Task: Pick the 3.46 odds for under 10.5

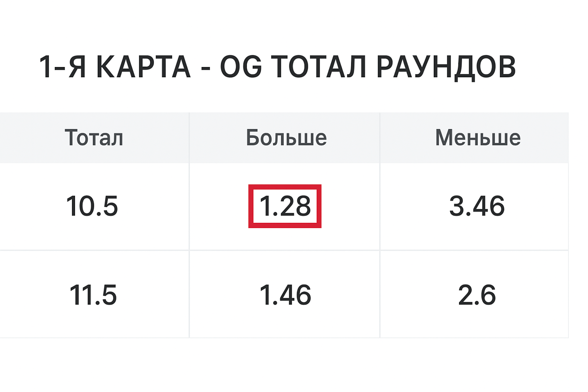Action: click(x=477, y=206)
